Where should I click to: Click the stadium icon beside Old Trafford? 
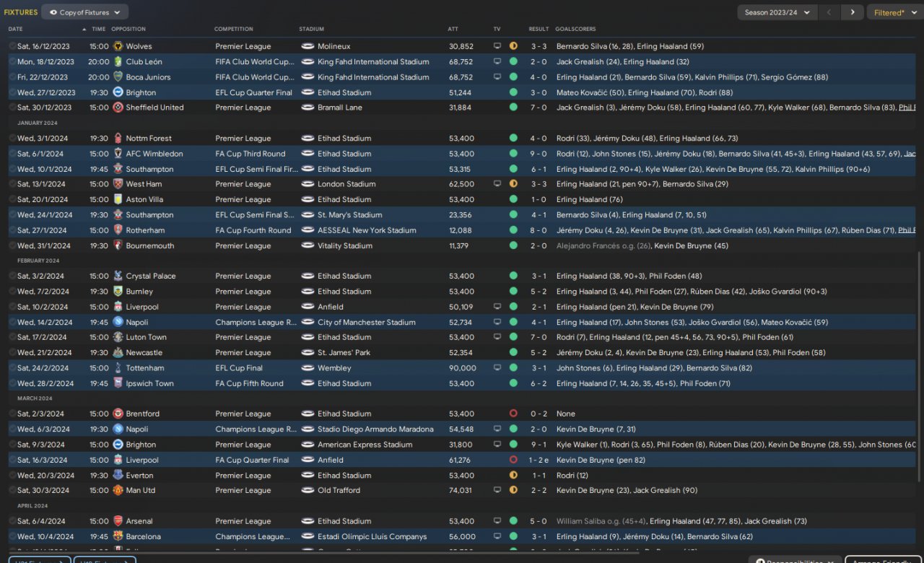(x=308, y=491)
